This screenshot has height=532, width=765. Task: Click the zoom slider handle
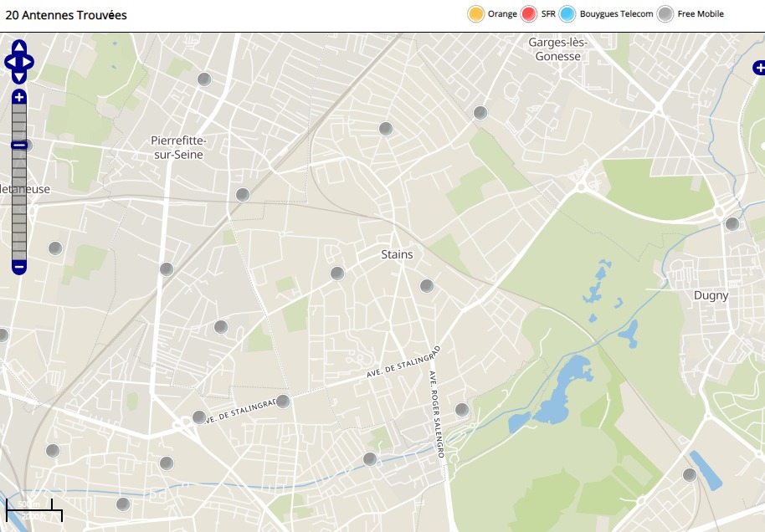pos(19,145)
